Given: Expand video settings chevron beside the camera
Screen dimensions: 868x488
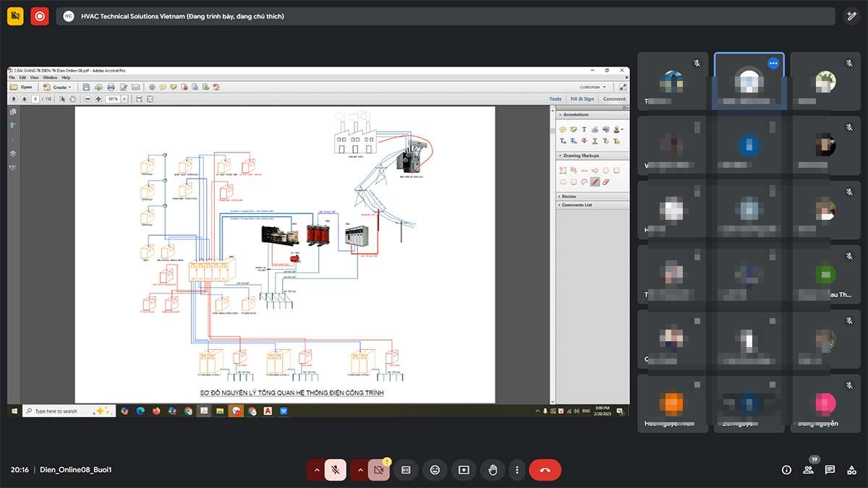Looking at the screenshot, I should pos(359,470).
